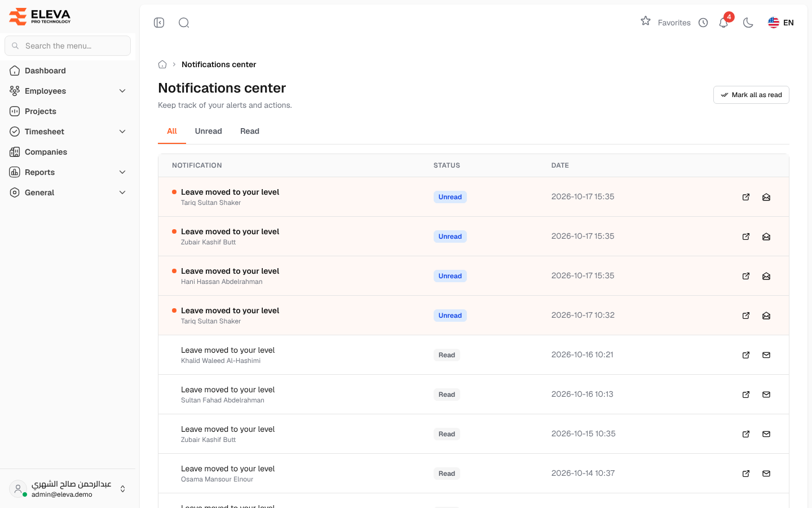The height and width of the screenshot is (508, 812).
Task: Focus the Search the menu field
Action: (68, 46)
